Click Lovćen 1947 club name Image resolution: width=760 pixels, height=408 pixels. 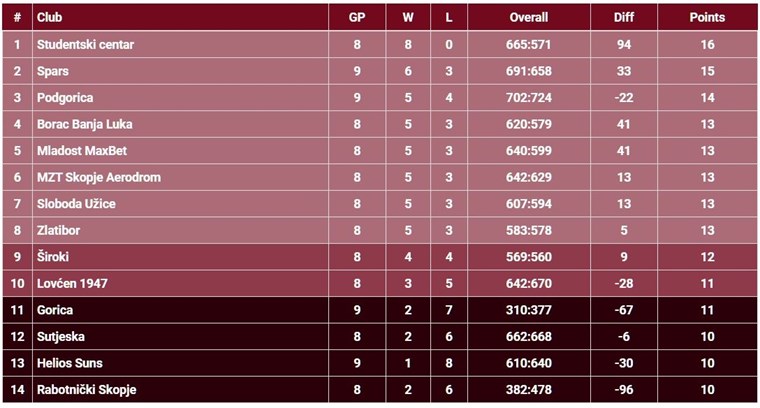[x=72, y=283]
